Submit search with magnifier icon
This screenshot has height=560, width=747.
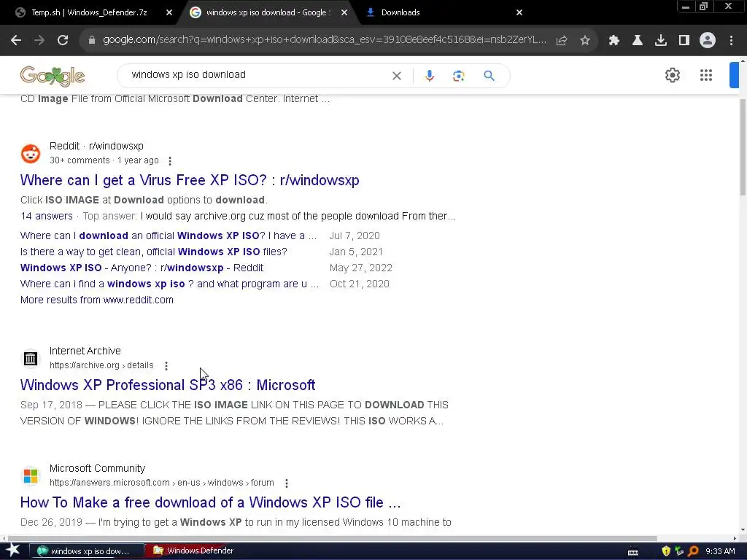(489, 76)
